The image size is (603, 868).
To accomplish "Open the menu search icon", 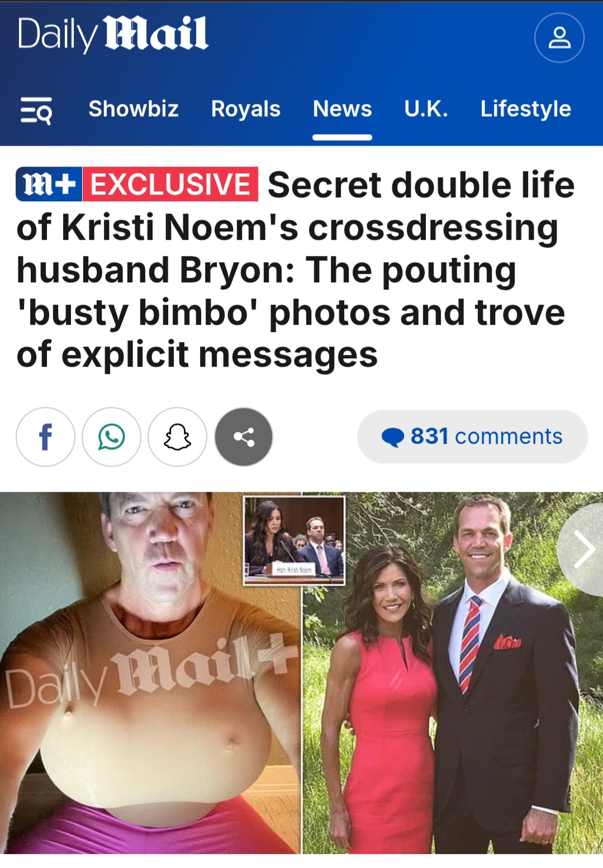I will [x=36, y=110].
